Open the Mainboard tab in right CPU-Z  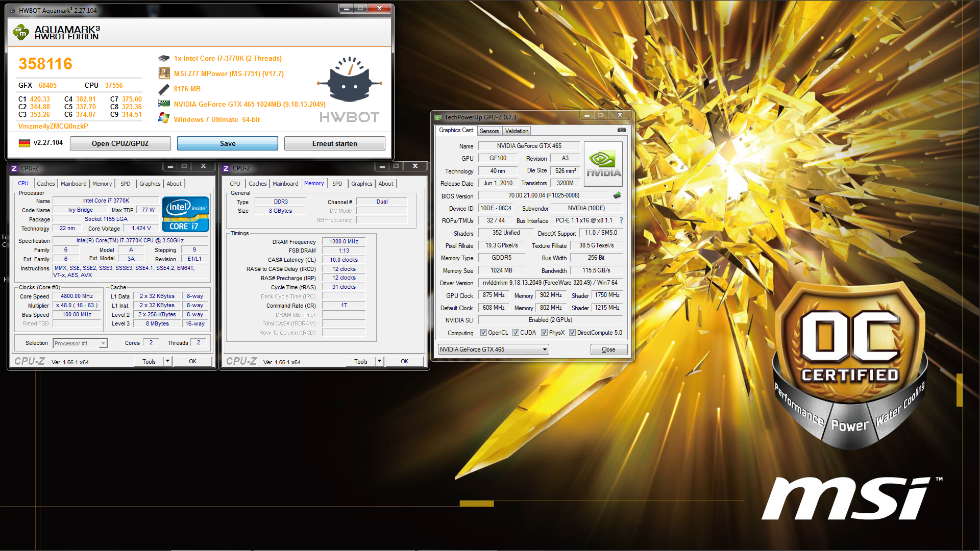pos(285,184)
